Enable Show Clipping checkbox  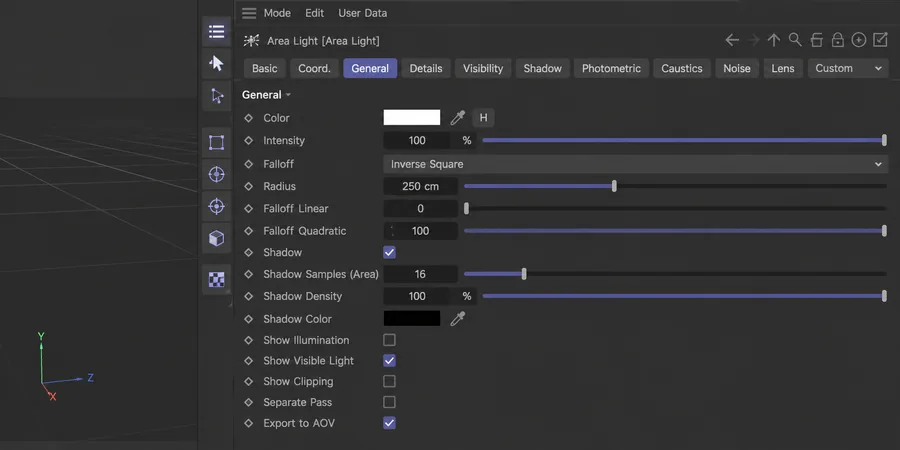(389, 381)
